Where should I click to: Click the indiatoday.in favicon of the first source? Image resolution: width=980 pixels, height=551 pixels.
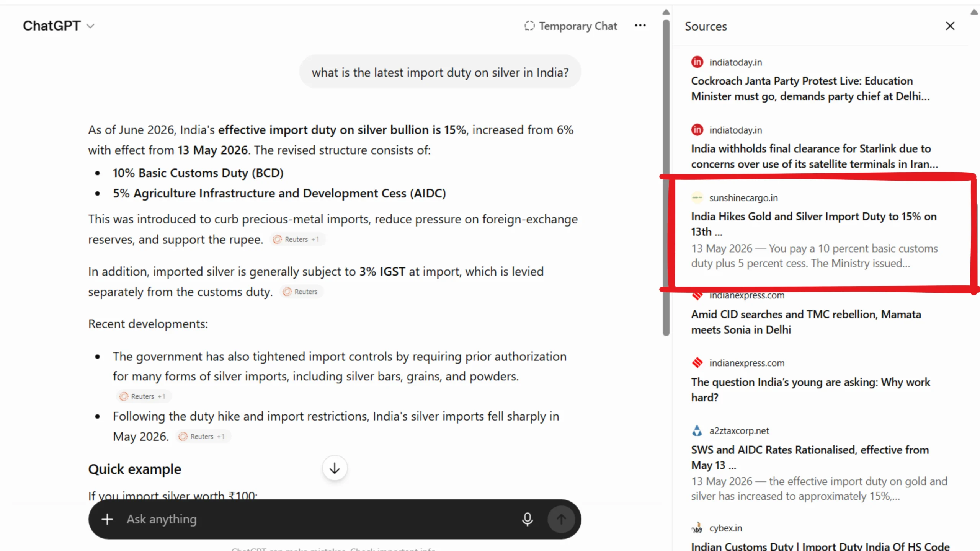697,62
